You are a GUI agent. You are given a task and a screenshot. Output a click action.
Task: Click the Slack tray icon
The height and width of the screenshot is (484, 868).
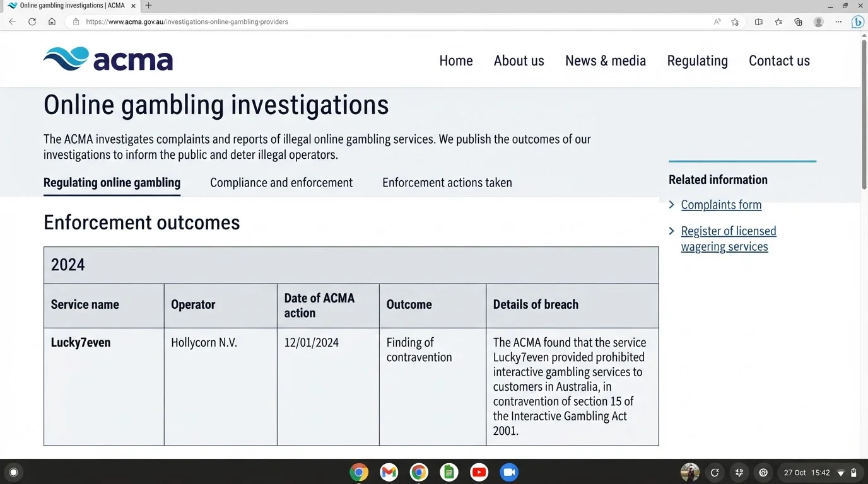click(739, 472)
